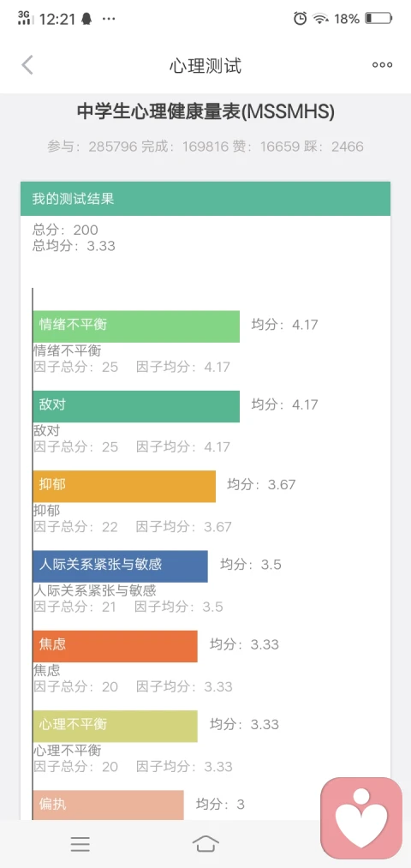The image size is (411, 868).
Task: Open the bottom hamburger menu icon
Action: pos(80,844)
